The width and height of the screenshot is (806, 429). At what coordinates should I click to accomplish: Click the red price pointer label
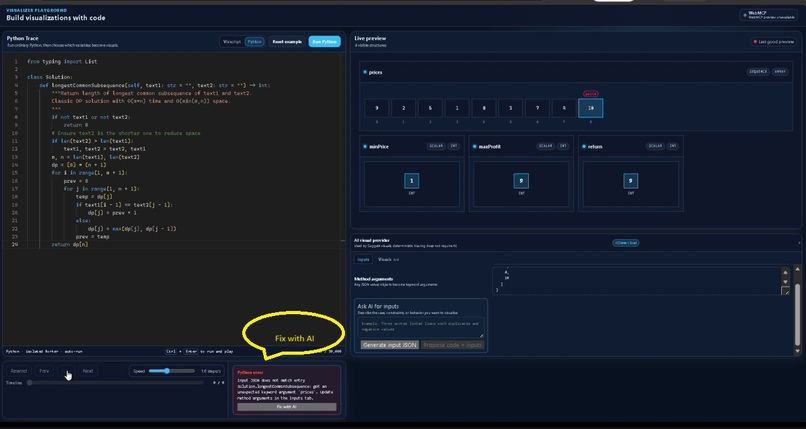[591, 94]
